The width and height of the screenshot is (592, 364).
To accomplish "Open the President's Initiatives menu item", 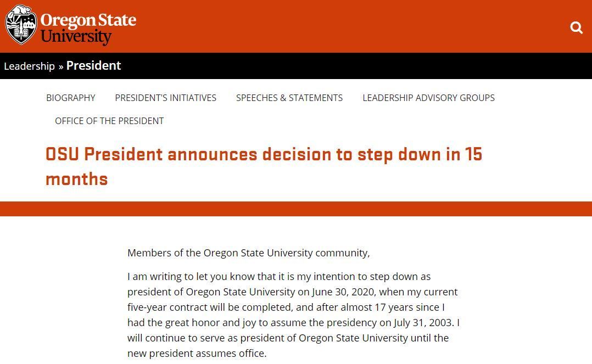I will pyautogui.click(x=165, y=98).
